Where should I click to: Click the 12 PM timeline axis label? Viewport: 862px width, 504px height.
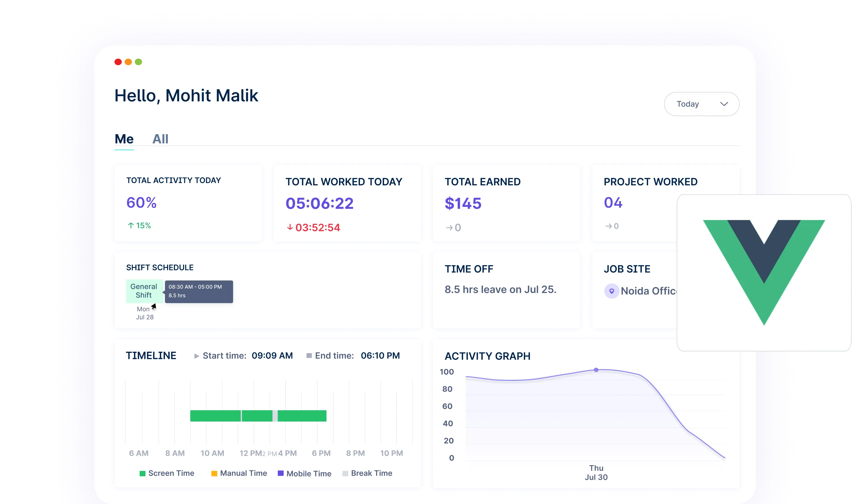(x=251, y=453)
